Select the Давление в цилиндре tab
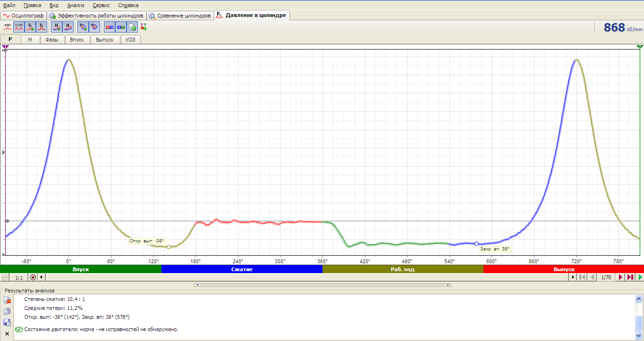 tap(251, 15)
